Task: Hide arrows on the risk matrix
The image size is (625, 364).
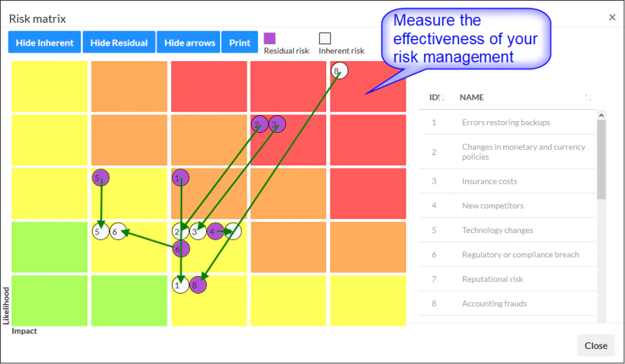Action: click(189, 43)
